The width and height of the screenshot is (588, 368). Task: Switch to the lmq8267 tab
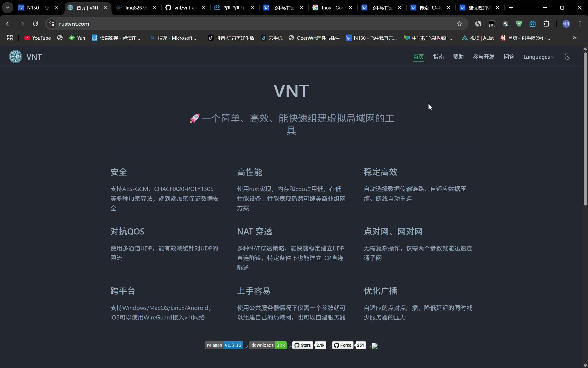[136, 8]
